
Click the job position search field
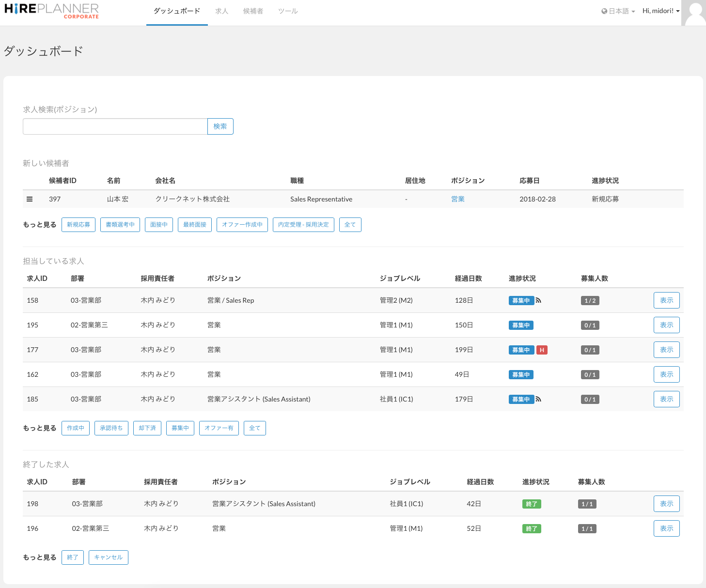(x=115, y=126)
